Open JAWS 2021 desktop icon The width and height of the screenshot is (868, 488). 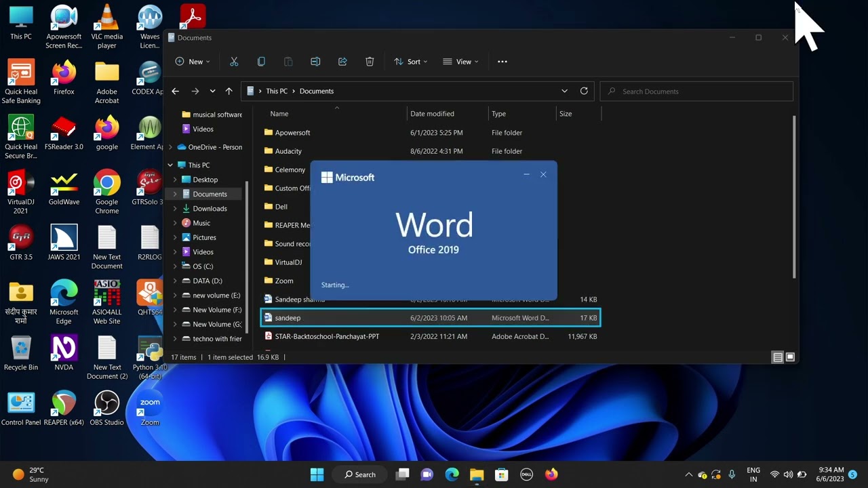[64, 243]
